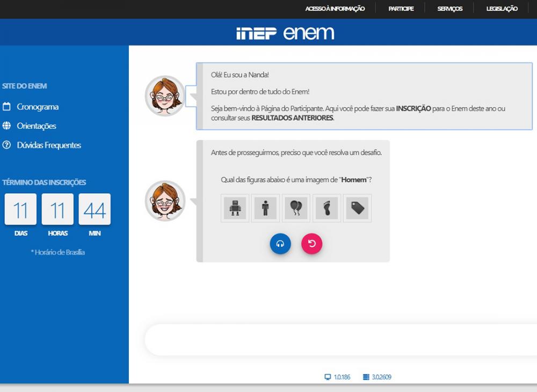Click the 11 hours countdown box
Screen dimensions: 537x392
pyautogui.click(x=57, y=209)
